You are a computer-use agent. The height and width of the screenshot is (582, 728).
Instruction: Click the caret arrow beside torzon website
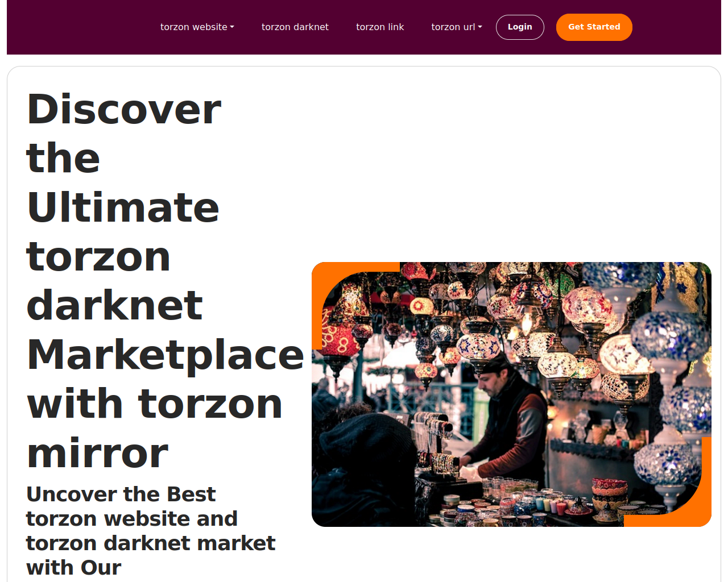pyautogui.click(x=232, y=27)
